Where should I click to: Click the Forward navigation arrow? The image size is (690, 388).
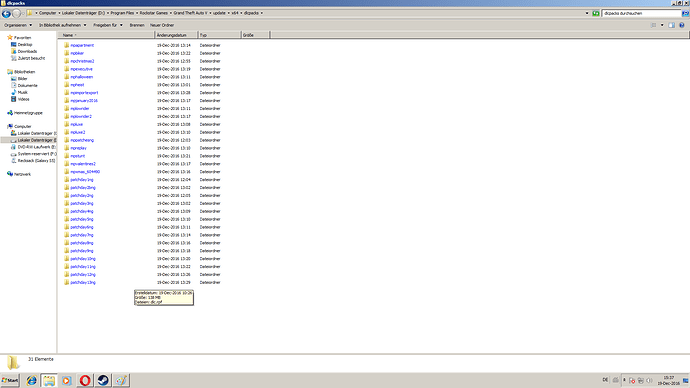tap(17, 14)
